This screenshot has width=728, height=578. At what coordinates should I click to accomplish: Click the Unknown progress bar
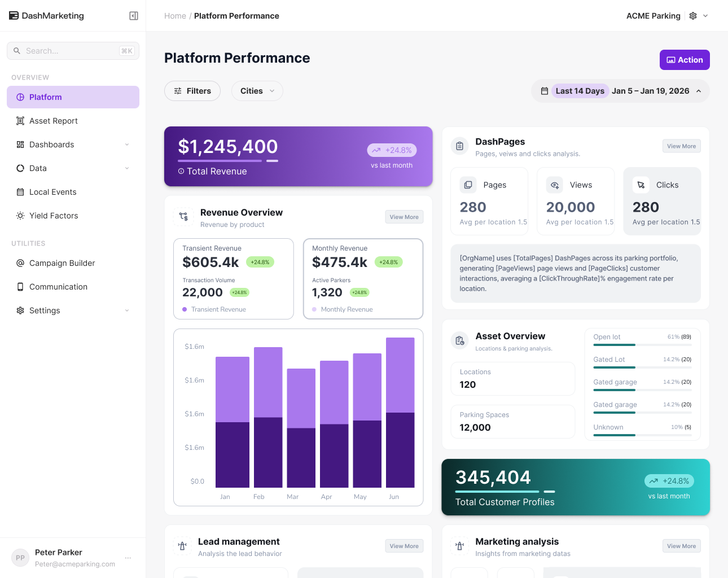pyautogui.click(x=642, y=435)
